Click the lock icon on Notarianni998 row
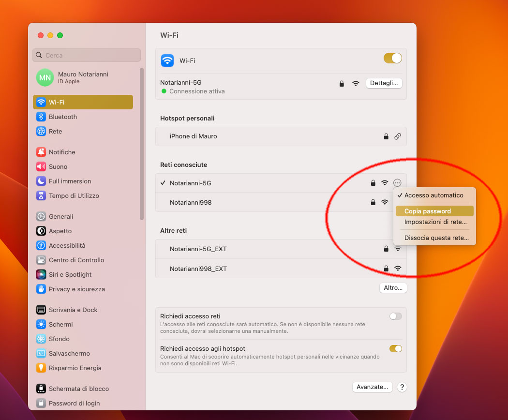 tap(373, 202)
